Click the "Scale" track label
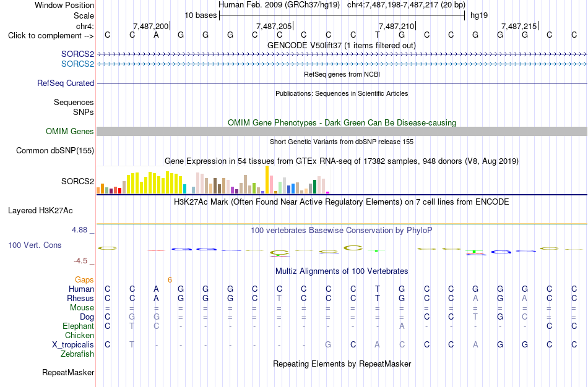The height and width of the screenshot is (387, 588). [x=84, y=15]
